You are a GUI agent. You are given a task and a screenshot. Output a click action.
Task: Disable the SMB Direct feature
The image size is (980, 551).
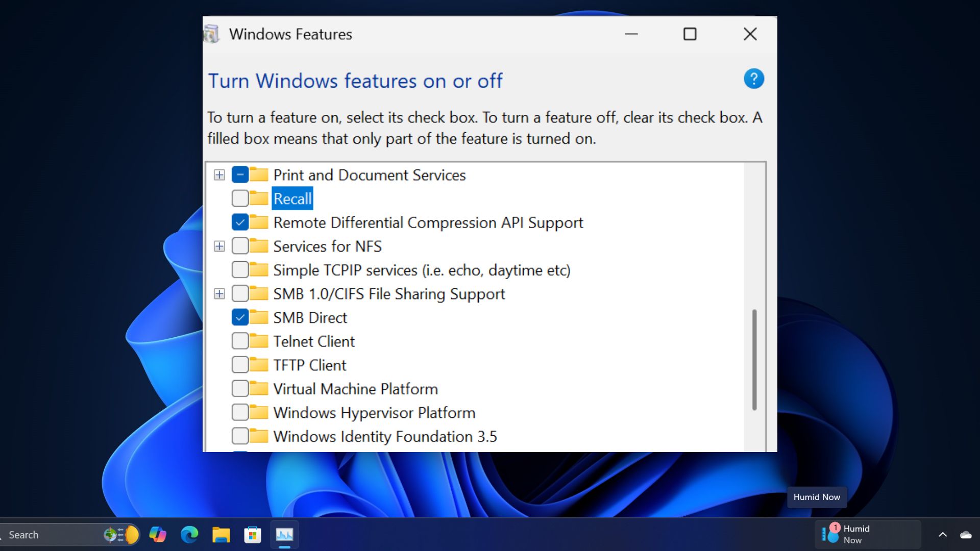point(239,317)
